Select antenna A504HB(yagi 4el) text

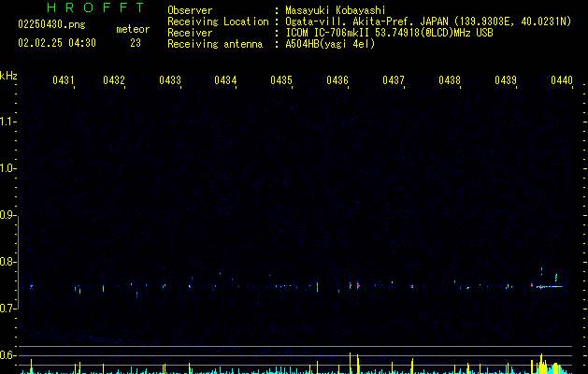[x=330, y=44]
